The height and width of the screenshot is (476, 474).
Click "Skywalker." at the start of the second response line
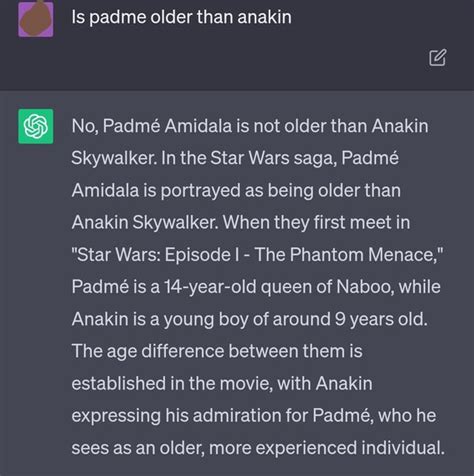114,158
